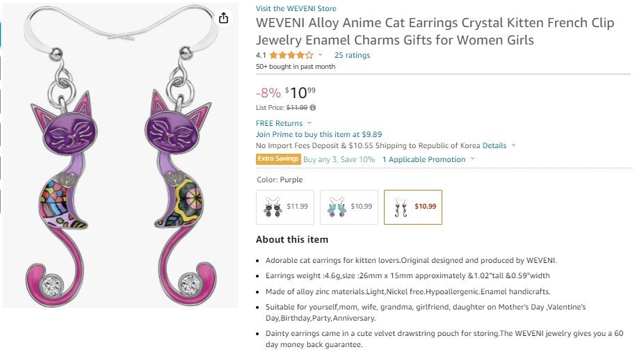Image resolution: width=644 pixels, height=361 pixels.
Task: Click the star rating icons
Action: point(291,55)
